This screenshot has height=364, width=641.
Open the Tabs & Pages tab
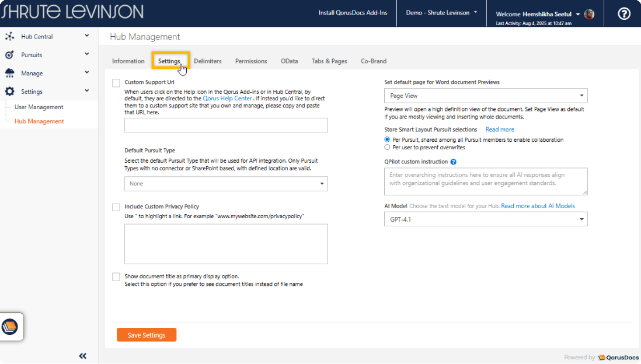coord(329,61)
